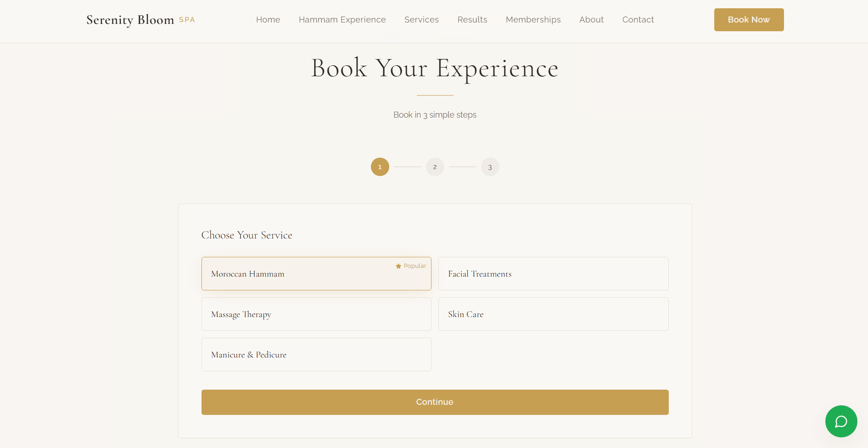Pick the Skin Care service
The width and height of the screenshot is (868, 448).
click(x=553, y=314)
